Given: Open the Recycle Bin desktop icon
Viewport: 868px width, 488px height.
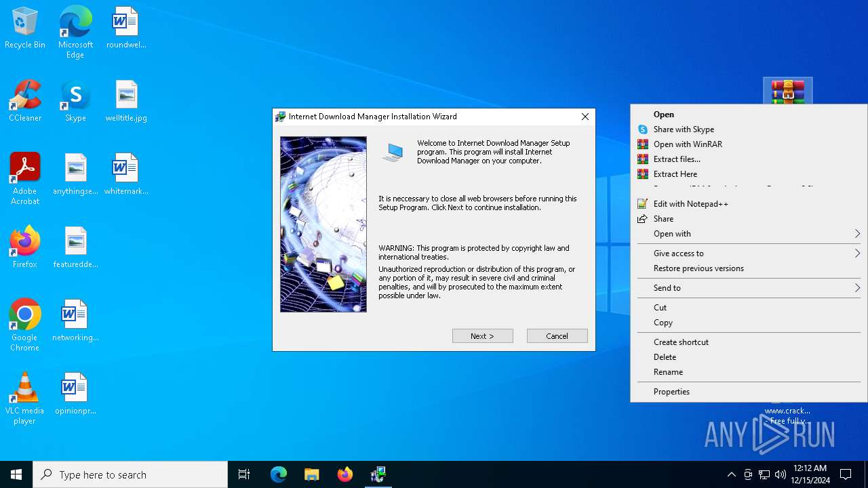Looking at the screenshot, I should click(25, 28).
